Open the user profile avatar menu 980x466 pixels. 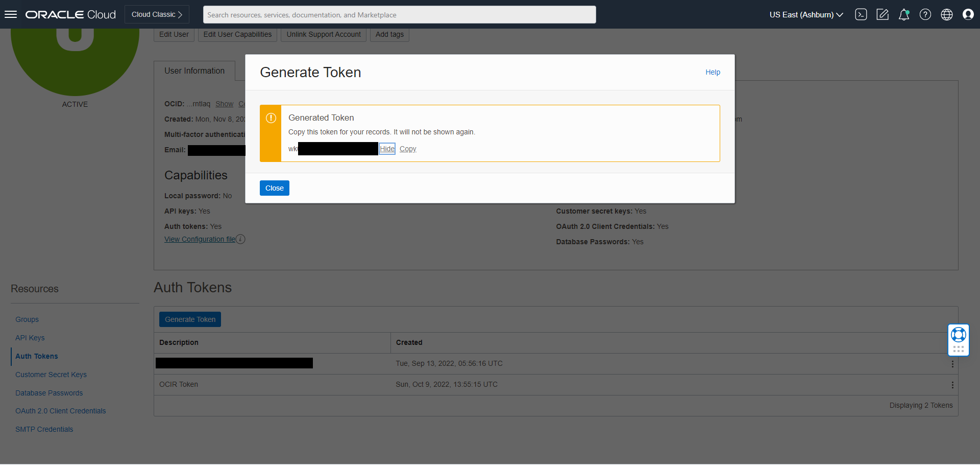(x=968, y=14)
